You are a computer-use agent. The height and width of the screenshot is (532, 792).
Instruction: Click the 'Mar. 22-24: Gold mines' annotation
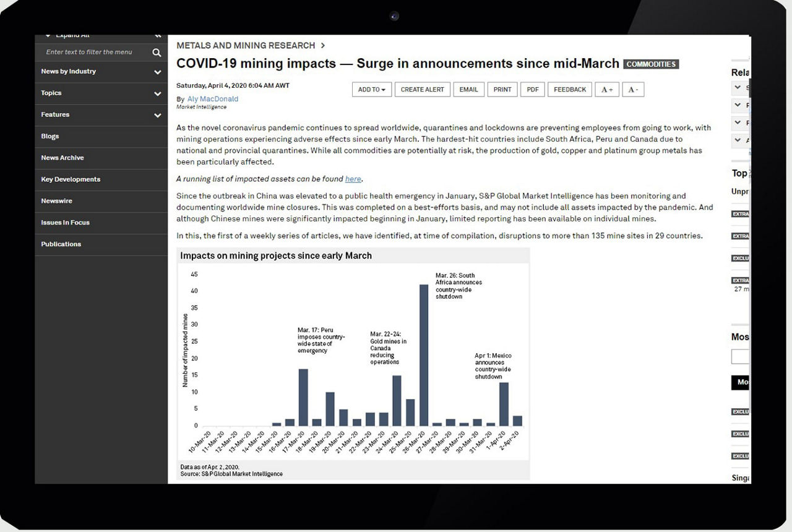(389, 348)
